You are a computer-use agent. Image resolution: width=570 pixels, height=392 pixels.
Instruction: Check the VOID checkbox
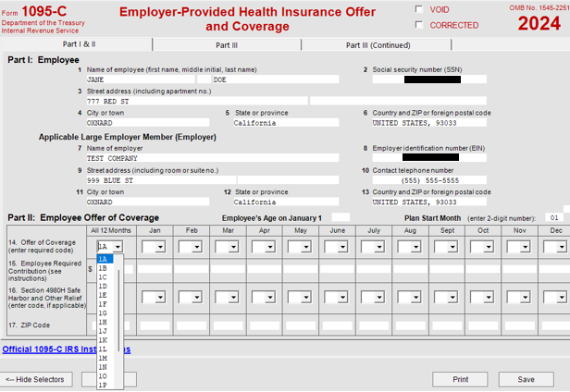419,9
